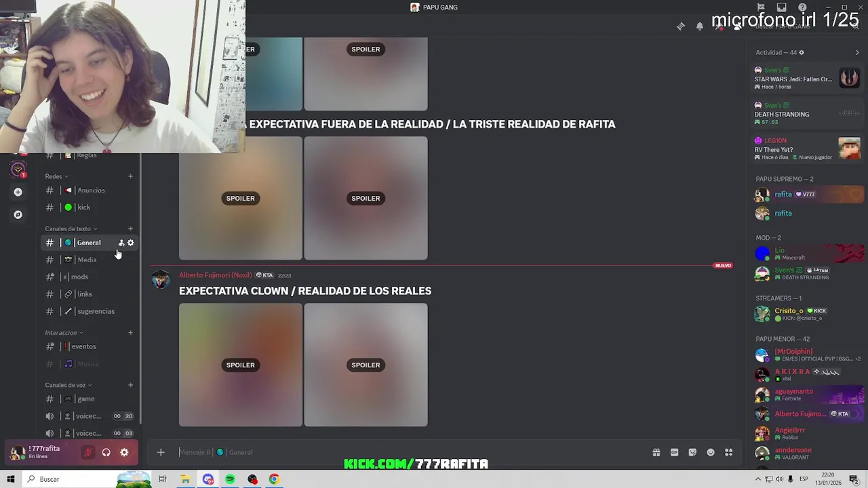Open member [MrDolphin] in PAPU MENOR list
The height and width of the screenshot is (488, 868).
pyautogui.click(x=808, y=354)
